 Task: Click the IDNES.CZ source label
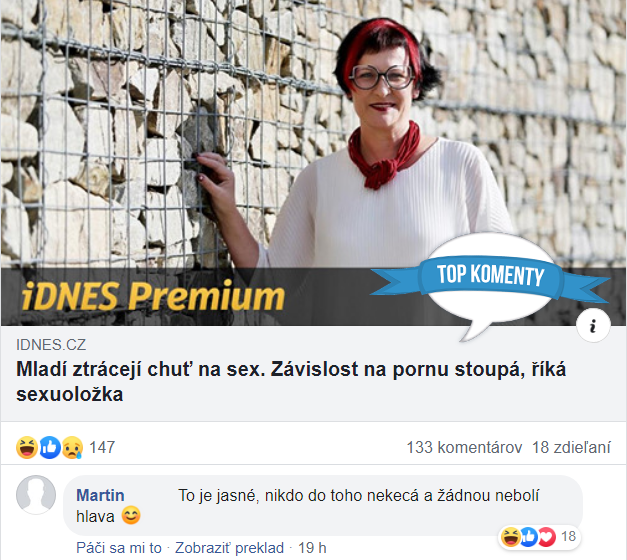coord(51,345)
